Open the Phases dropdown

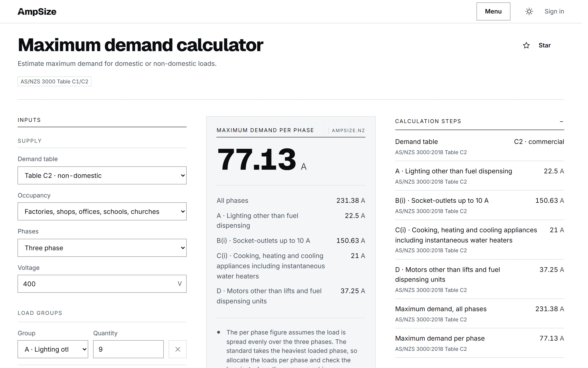pos(102,248)
